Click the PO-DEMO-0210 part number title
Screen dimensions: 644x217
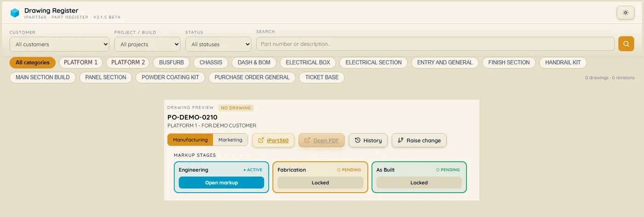[192, 117]
